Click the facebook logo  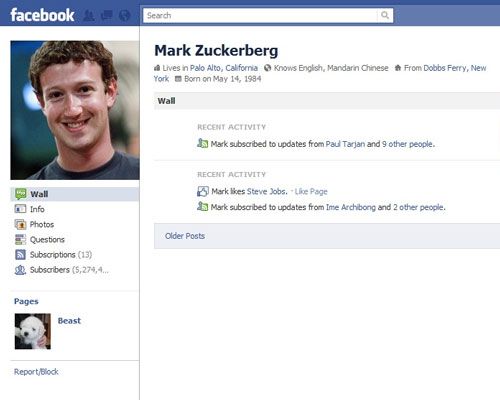click(42, 15)
